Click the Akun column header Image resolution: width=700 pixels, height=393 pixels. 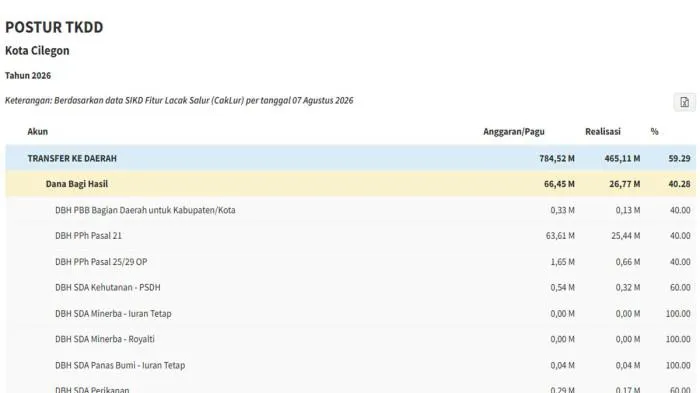click(x=38, y=131)
